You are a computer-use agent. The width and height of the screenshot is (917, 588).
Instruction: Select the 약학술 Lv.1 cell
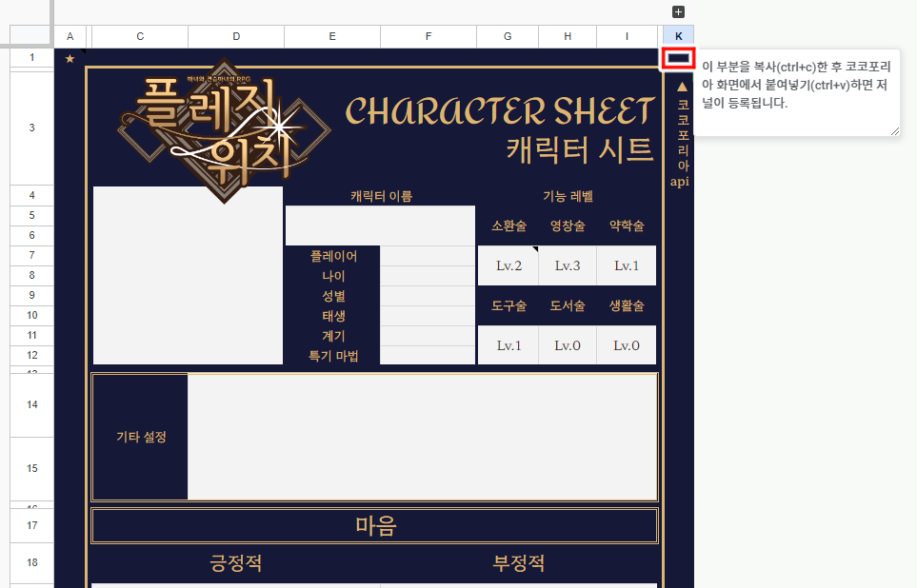coord(627,265)
